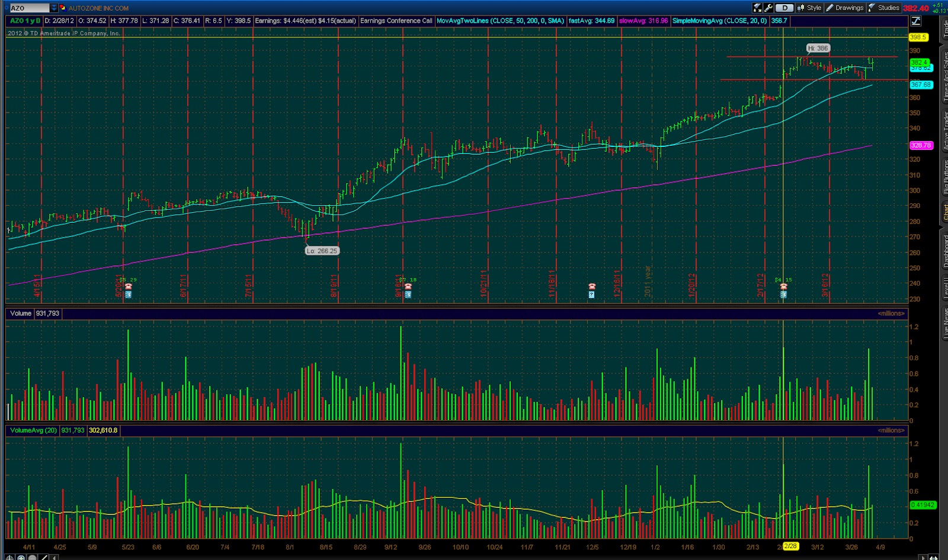This screenshot has width=948, height=560.
Task: Click the red-yellow-blue color link icon
Action: [x=63, y=8]
